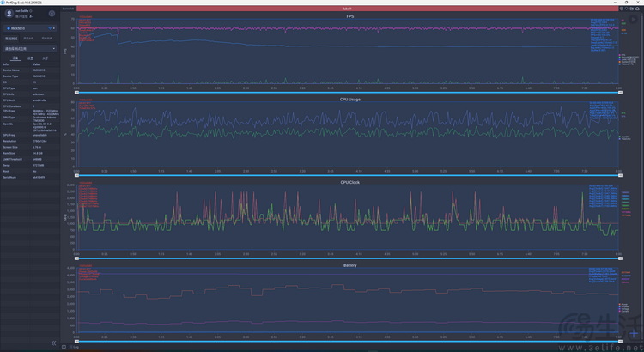The height and width of the screenshot is (352, 644).
Task: Click the screenshot icon in bottom bar
Action: [x=64, y=347]
